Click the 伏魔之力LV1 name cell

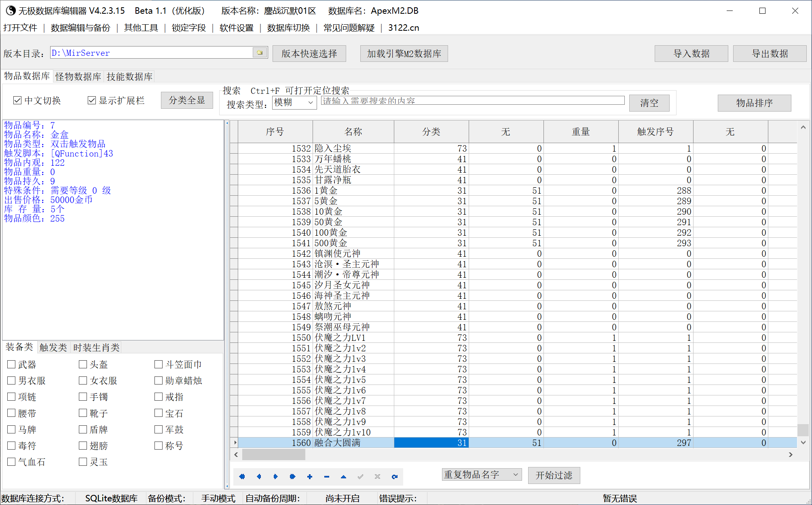pyautogui.click(x=353, y=338)
